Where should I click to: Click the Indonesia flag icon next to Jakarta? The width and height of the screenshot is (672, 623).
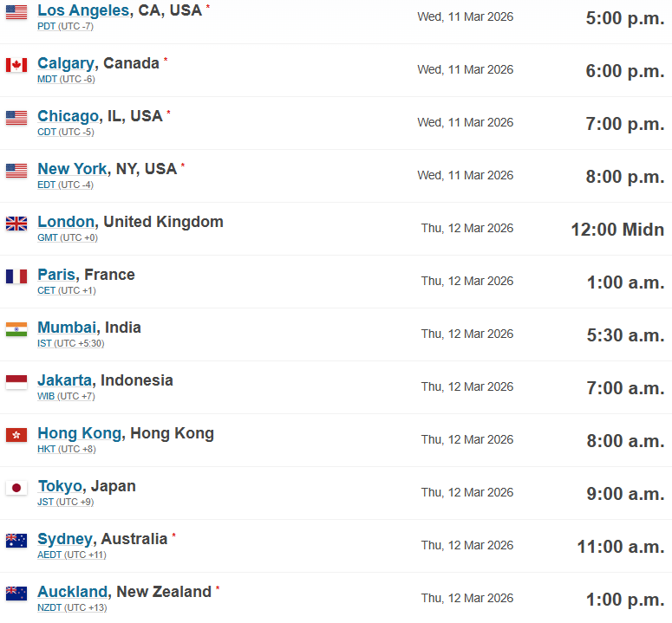point(16,382)
